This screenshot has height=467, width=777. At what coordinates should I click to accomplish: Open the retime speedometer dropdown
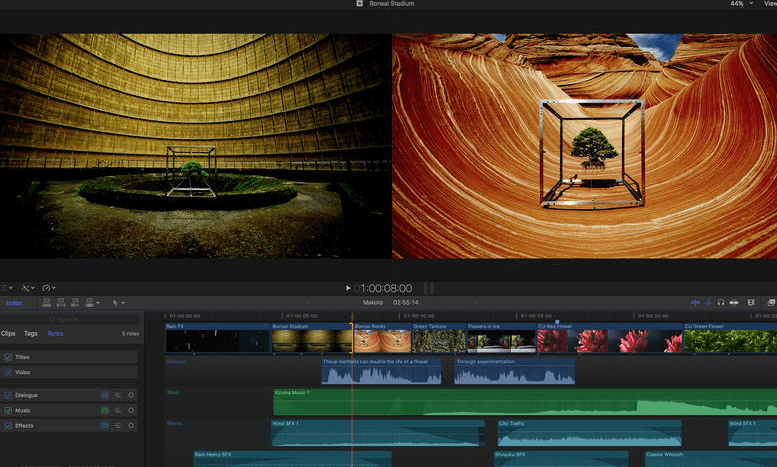click(49, 288)
